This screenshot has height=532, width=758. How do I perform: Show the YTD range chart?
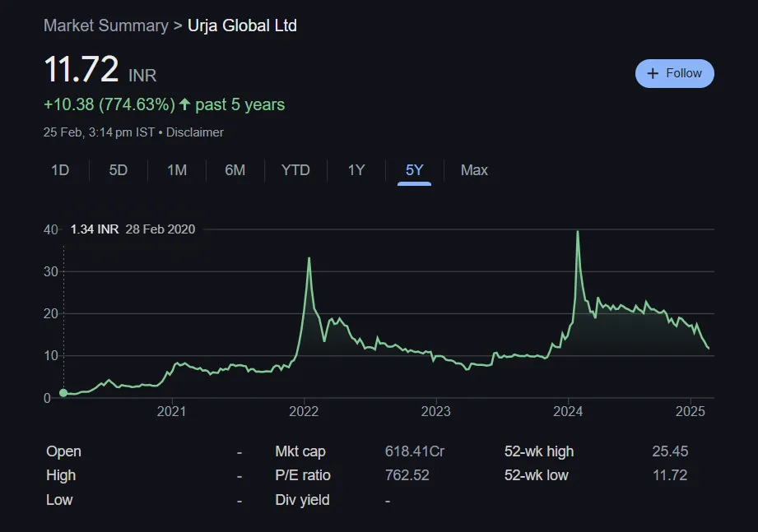coord(295,170)
